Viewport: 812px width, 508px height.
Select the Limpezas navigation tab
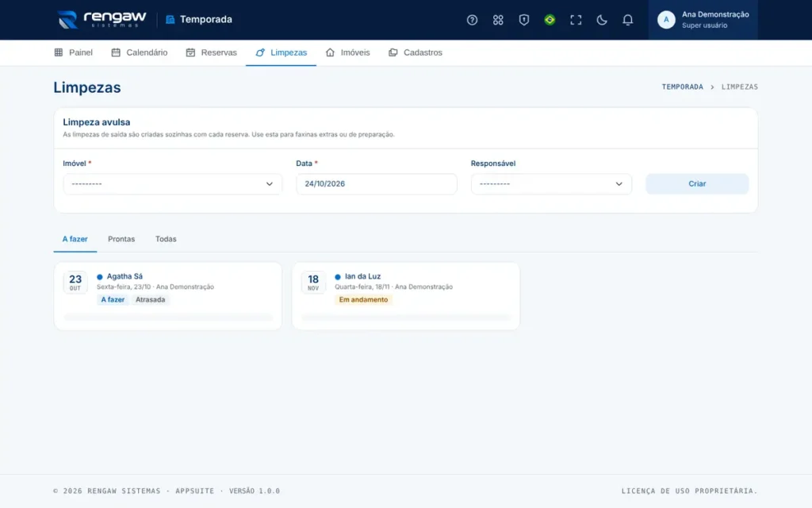point(282,52)
